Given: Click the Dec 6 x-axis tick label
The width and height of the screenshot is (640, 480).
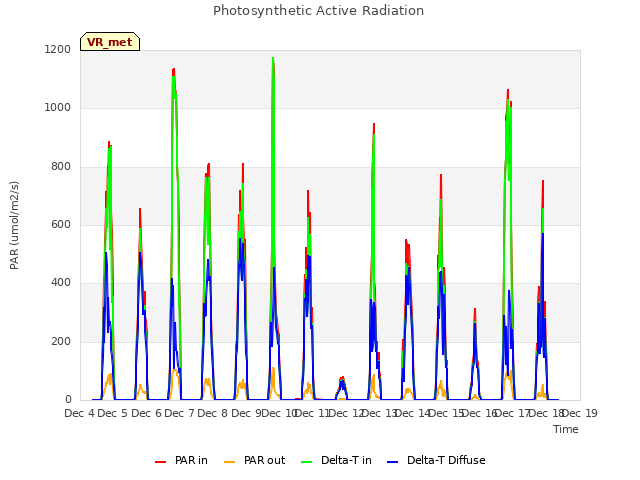Looking at the screenshot, I should pos(146,413).
